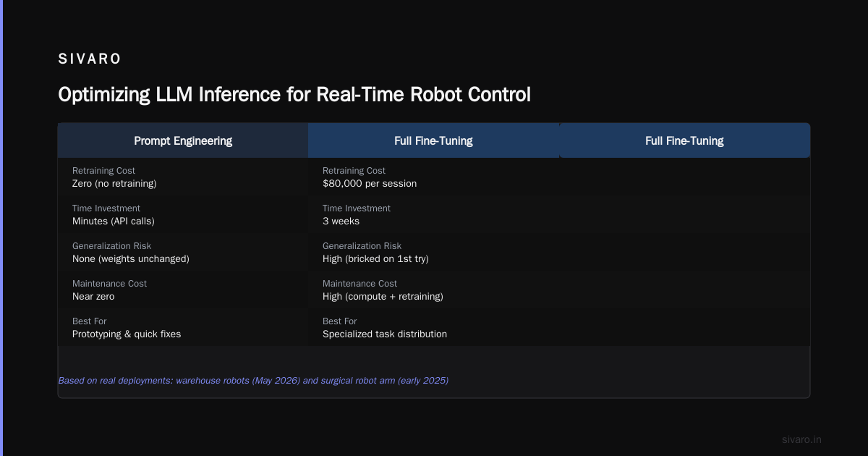
Task: Click "Retraining Cost" label above "$80,000 per session"
Action: tap(354, 171)
